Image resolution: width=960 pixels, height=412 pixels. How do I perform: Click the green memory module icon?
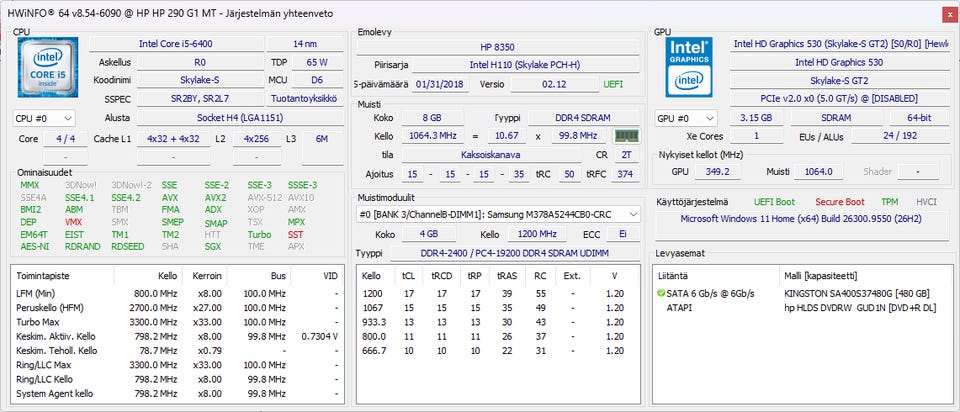[x=626, y=136]
